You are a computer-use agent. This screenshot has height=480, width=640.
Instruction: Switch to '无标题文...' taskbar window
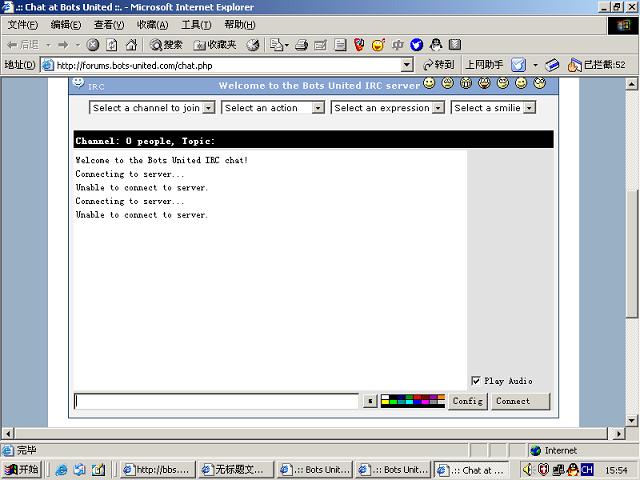click(236, 470)
